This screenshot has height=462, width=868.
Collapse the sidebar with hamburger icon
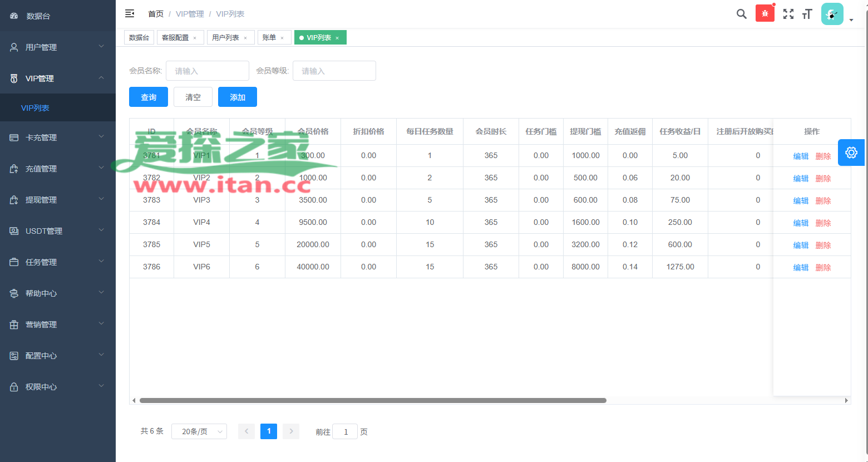(x=130, y=13)
